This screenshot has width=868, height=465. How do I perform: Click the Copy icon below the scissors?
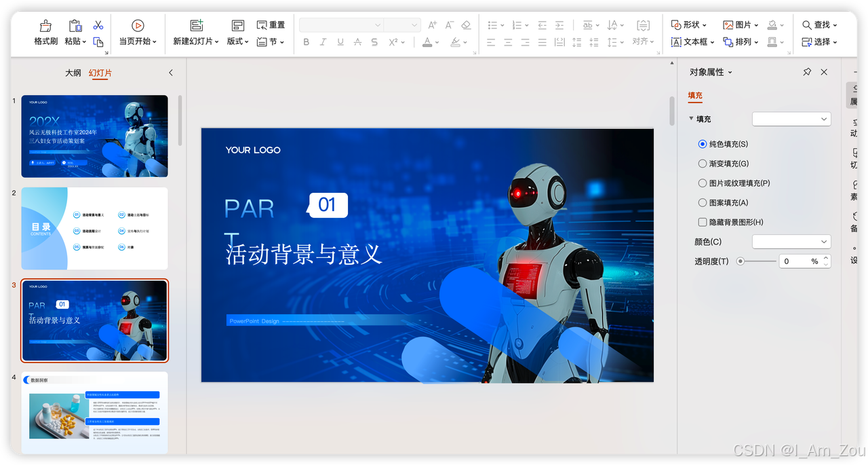(98, 42)
